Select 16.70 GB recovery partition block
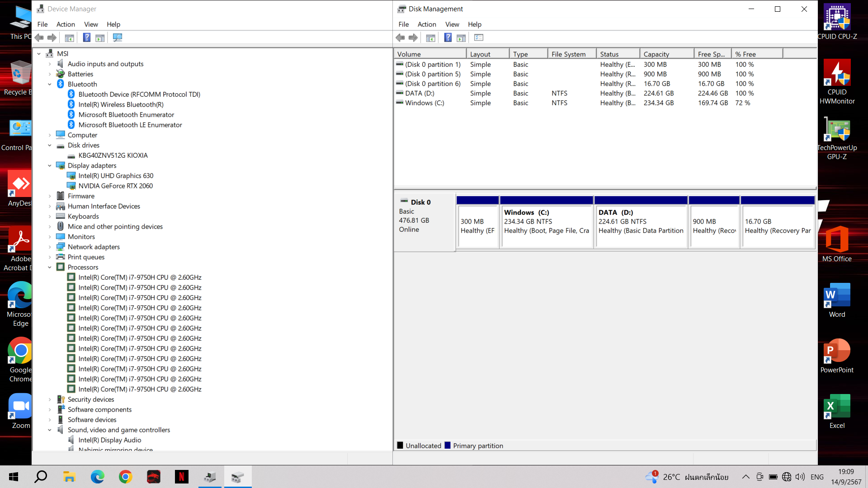The height and width of the screenshot is (488, 868). (x=778, y=222)
